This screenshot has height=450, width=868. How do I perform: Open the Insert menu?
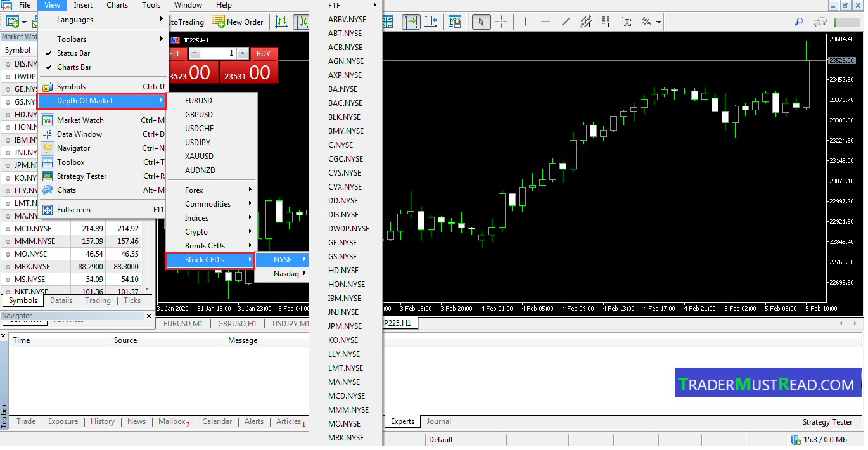point(83,5)
